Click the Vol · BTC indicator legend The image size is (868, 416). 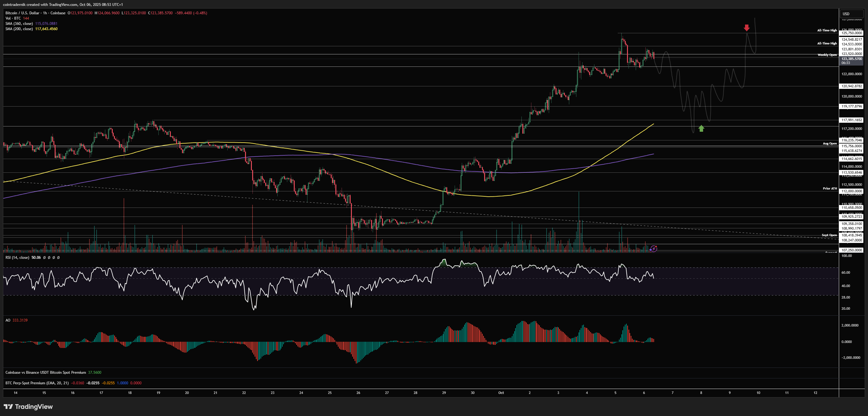click(13, 18)
